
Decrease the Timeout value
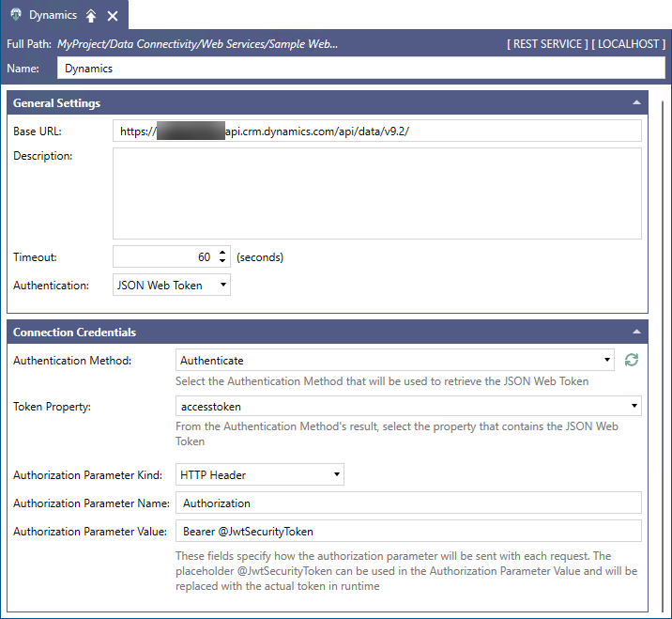pyautogui.click(x=222, y=261)
